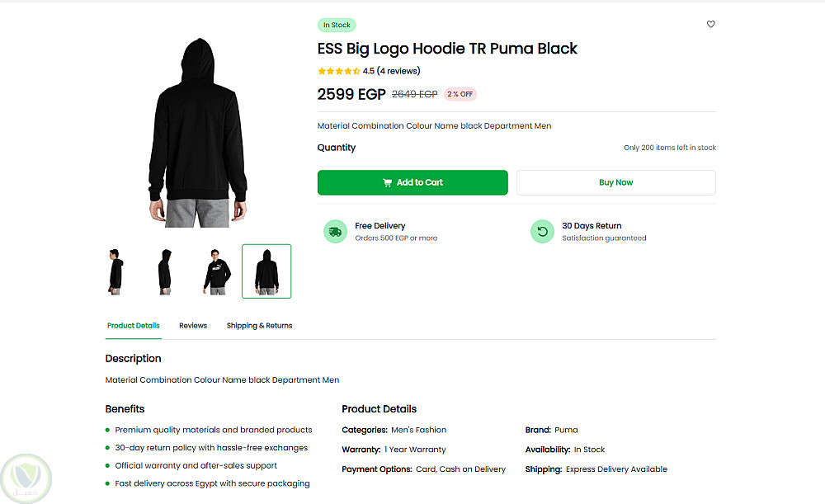Add the Puma hoodie to cart
This screenshot has width=825, height=504.
pyautogui.click(x=412, y=183)
